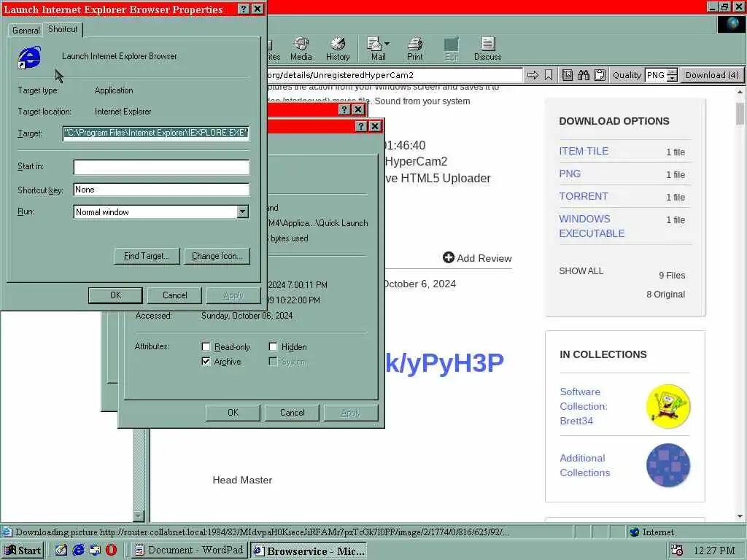This screenshot has height=560, width=747.
Task: Decrease the Quality spinner value
Action: [672, 79]
